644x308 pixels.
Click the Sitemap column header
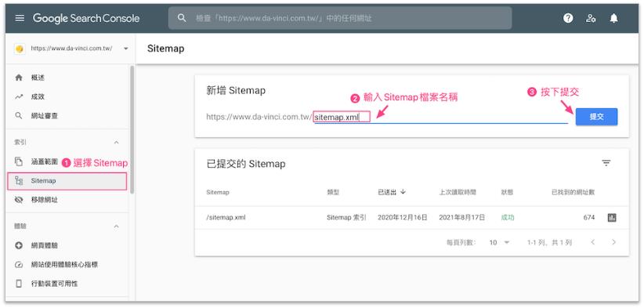pyautogui.click(x=218, y=192)
